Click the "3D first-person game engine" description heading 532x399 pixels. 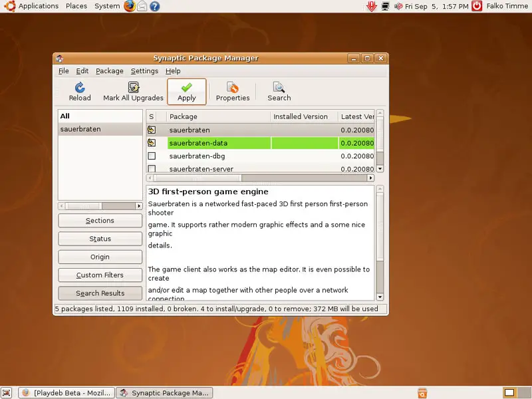(x=208, y=192)
